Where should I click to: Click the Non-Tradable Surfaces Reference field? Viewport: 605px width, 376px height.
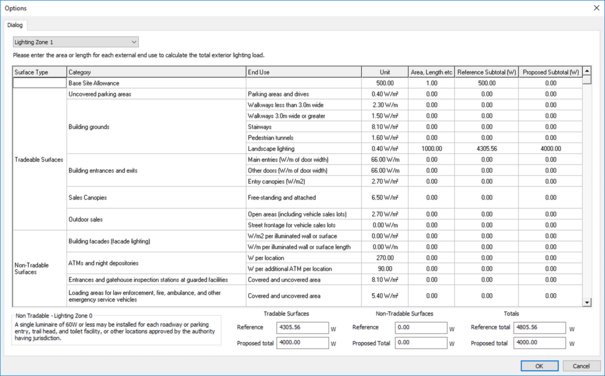(421, 327)
